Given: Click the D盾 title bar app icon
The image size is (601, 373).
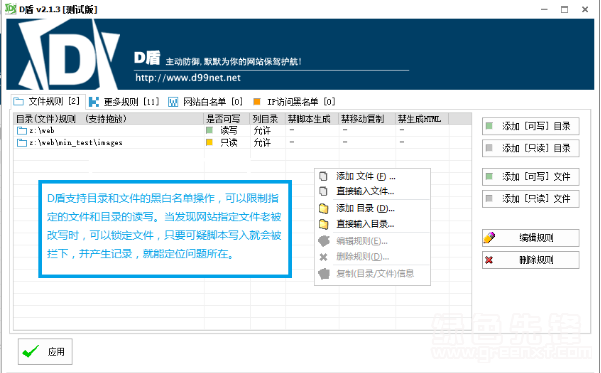Looking at the screenshot, I should tap(10, 9).
